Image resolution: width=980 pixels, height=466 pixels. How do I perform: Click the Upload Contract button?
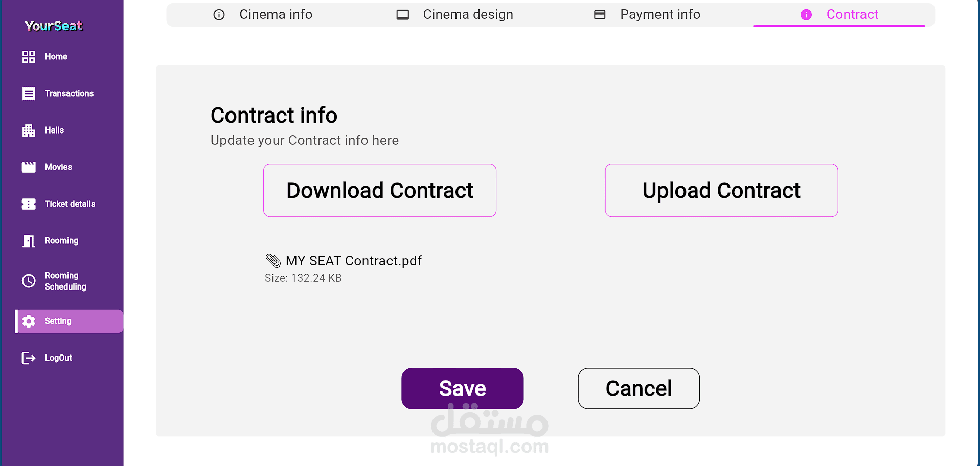(x=721, y=190)
